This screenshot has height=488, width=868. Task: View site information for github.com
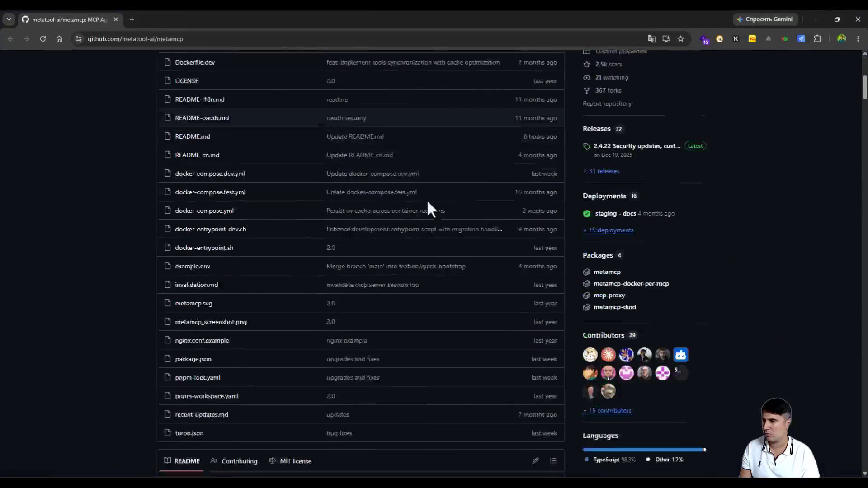pos(79,39)
